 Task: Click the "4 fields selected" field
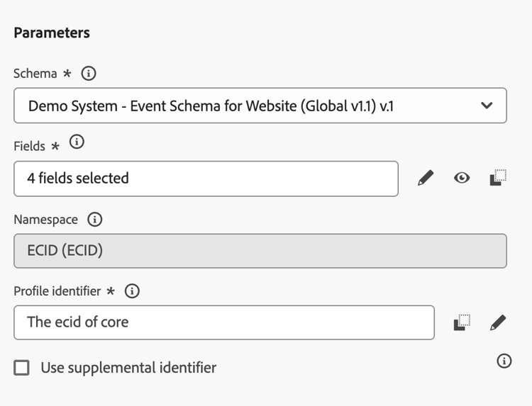click(206, 179)
